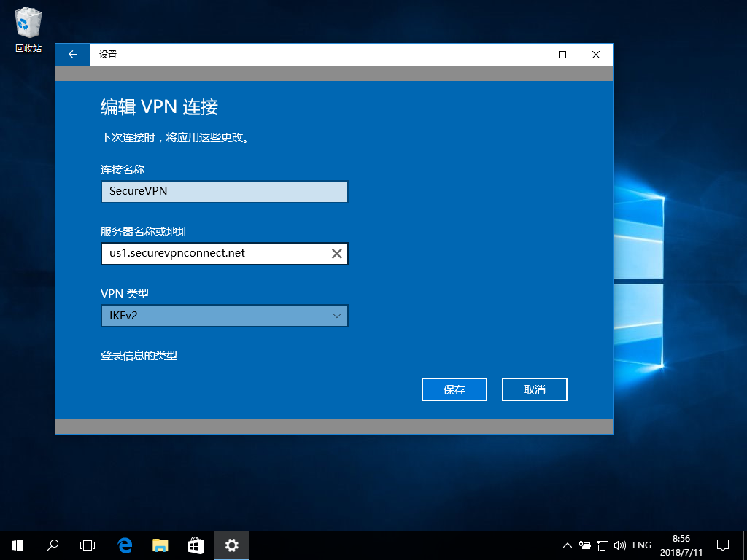Open the Windows Start menu
Screen dimensions: 747x560
click(x=18, y=545)
